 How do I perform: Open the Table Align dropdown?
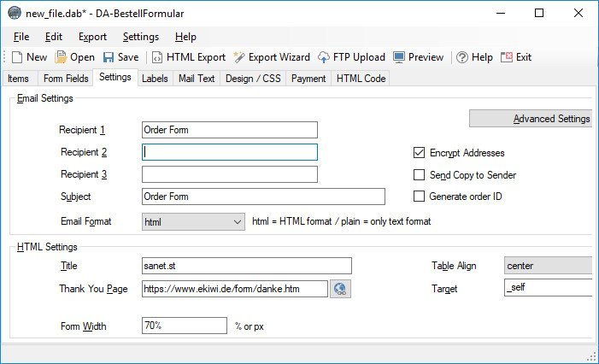pyautogui.click(x=549, y=266)
